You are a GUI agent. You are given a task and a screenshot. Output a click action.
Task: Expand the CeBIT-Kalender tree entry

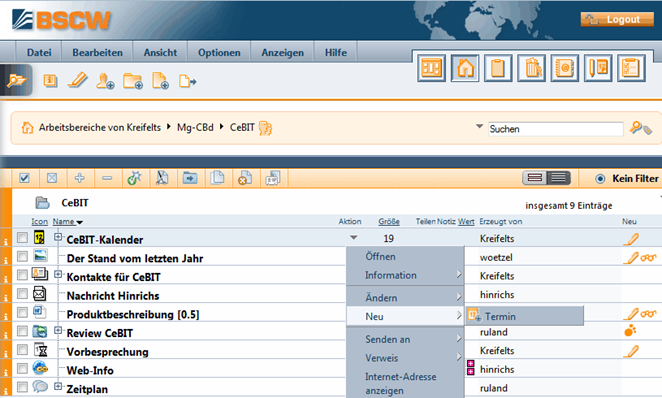(x=58, y=237)
